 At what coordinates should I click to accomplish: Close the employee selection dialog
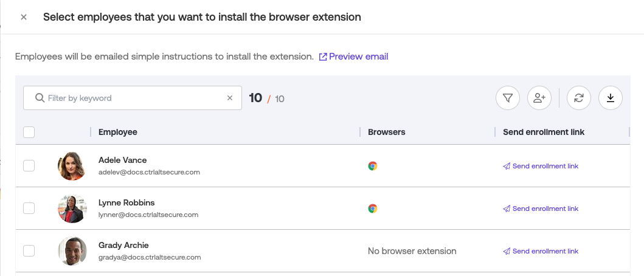pos(24,17)
